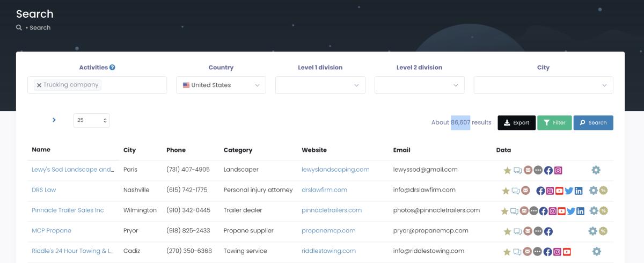Click the star icon for Lewy's Sod Landscape
Image resolution: width=644 pixels, height=263 pixels.
pos(507,171)
